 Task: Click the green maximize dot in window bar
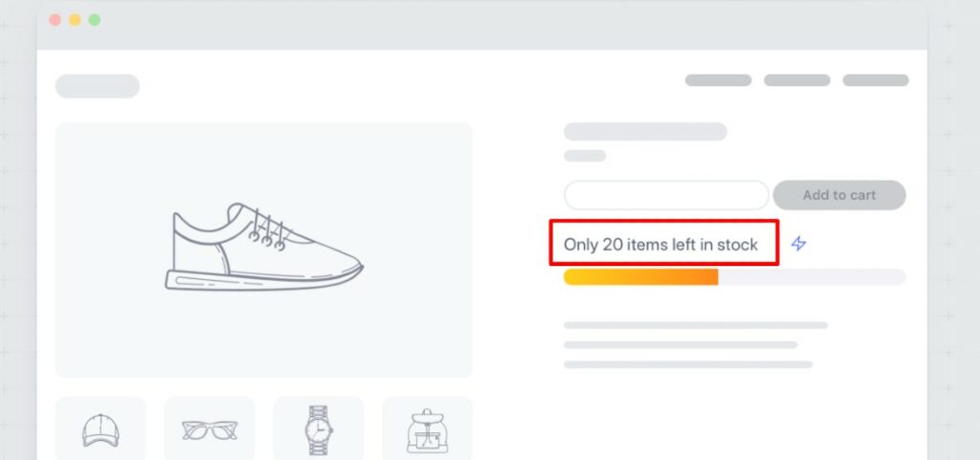pyautogui.click(x=94, y=20)
